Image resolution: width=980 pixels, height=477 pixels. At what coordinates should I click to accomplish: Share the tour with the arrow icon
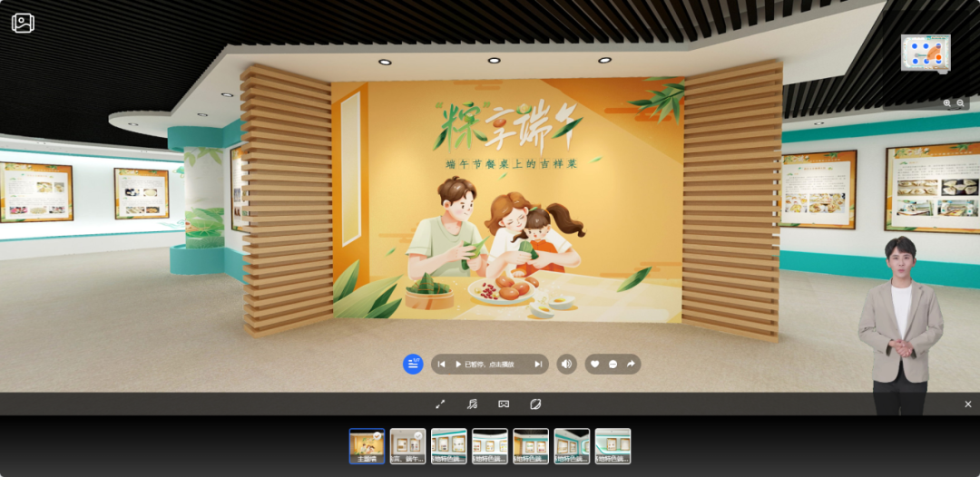coord(631,365)
